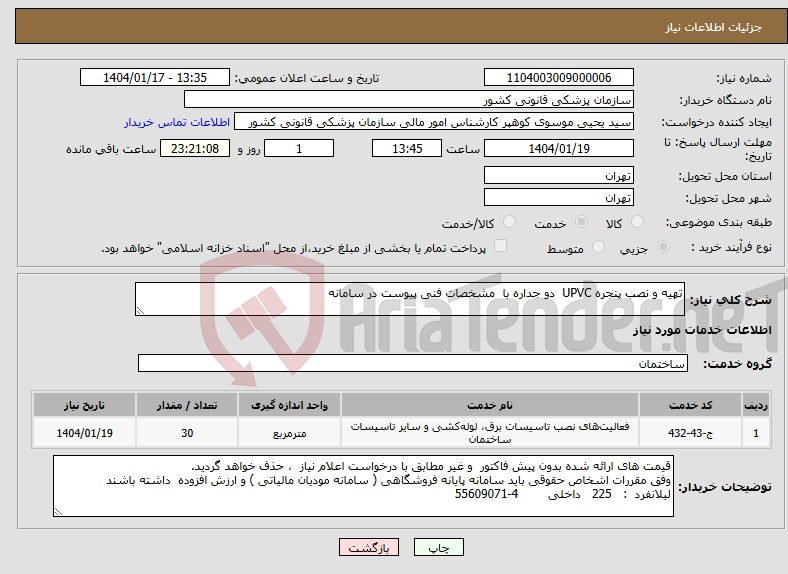Click the چاپ (print) button

438,547
